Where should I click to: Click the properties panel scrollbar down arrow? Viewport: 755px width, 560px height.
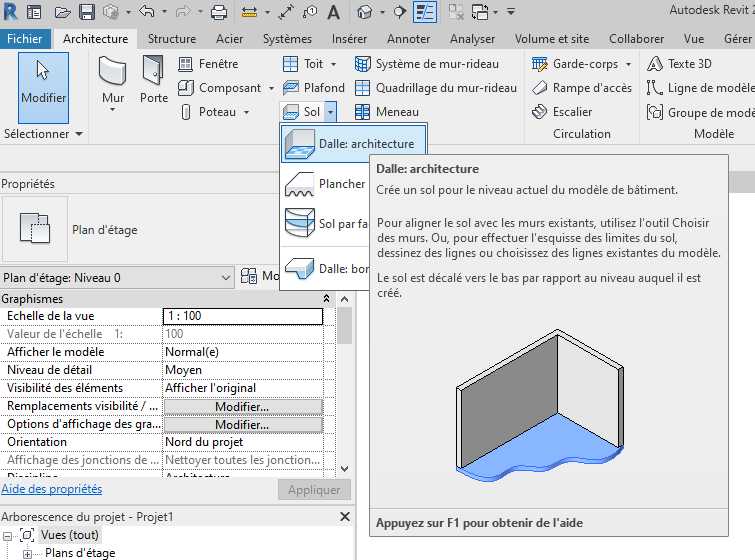[344, 469]
